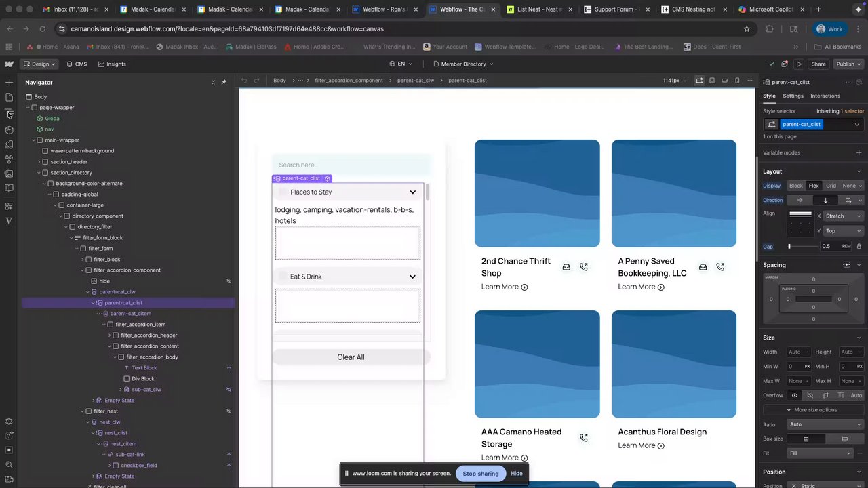
Task: Open the Member Directory page dropdown
Action: [x=463, y=64]
